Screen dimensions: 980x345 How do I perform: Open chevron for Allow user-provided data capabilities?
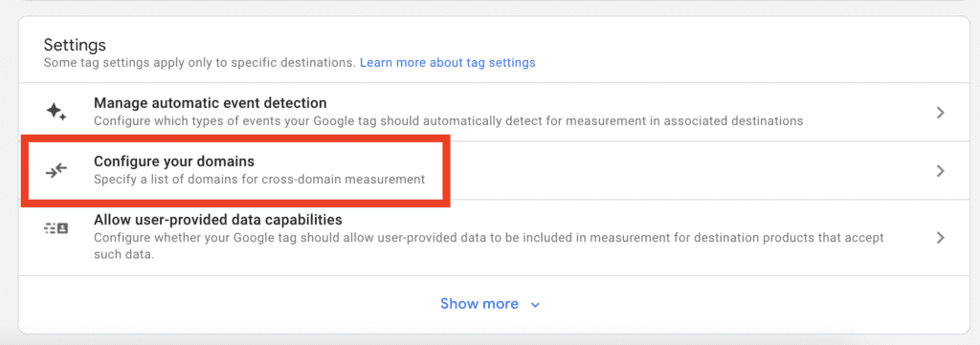pos(940,238)
